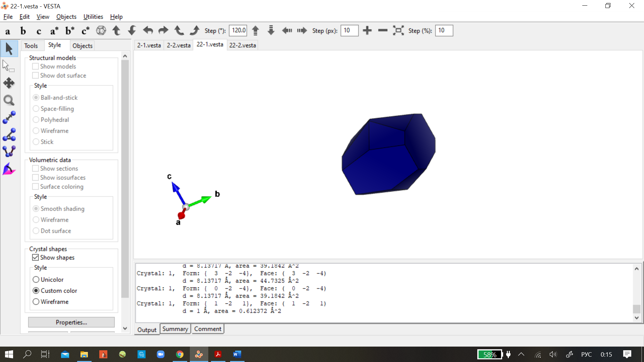Set standard orientation with sphere icon
This screenshot has height=362, width=644.
click(101, 31)
